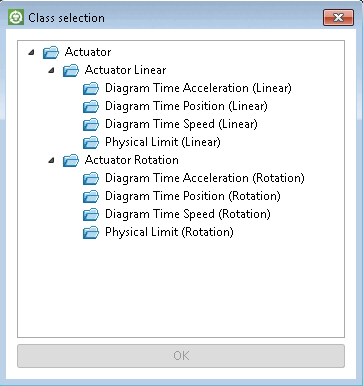Viewport: 363px width, 386px height.
Task: Confirm with the OK button
Action: coord(181,356)
